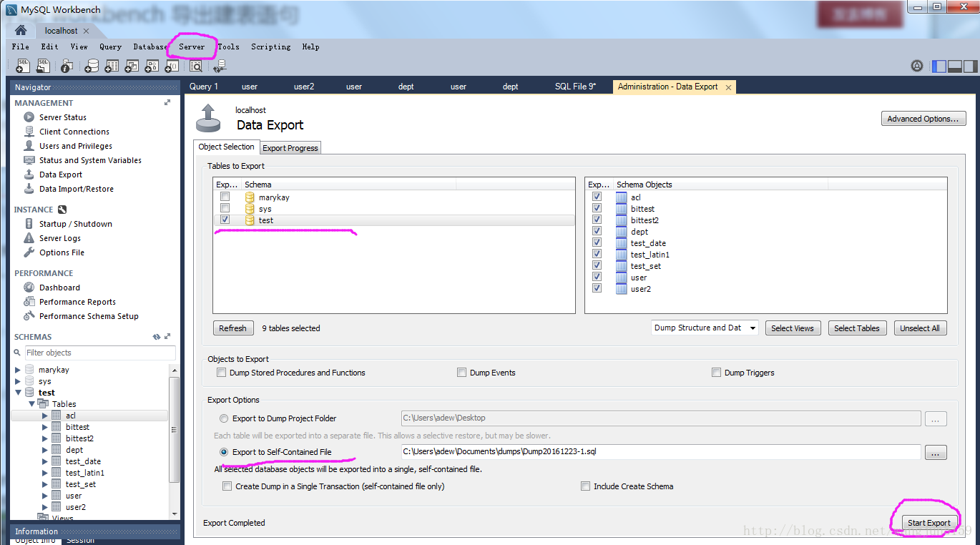Open Performance Reports
This screenshot has width=980, height=545.
77,302
